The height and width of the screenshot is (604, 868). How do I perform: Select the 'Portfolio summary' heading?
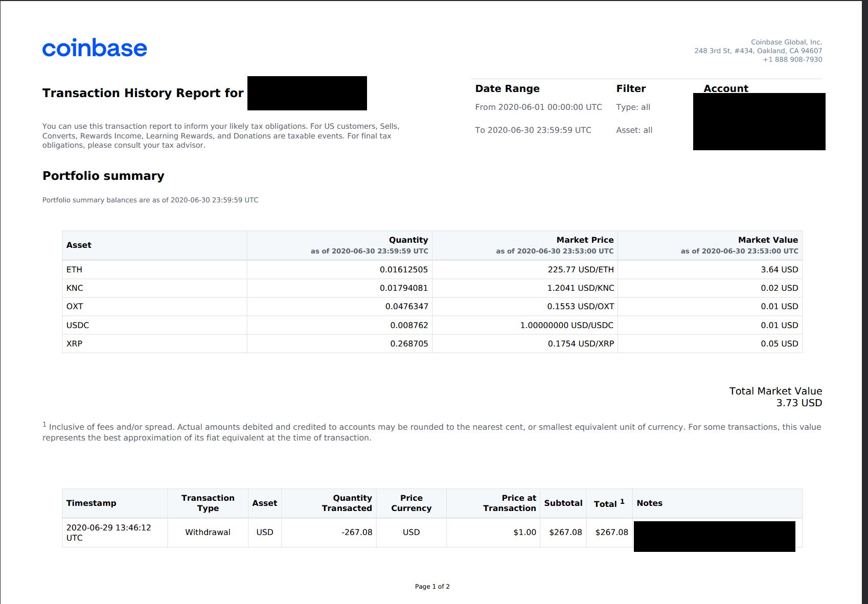click(103, 176)
